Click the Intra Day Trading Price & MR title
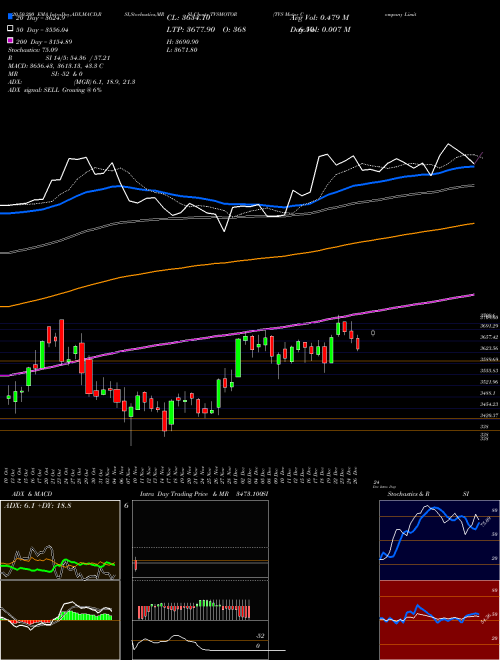 (x=184, y=494)
